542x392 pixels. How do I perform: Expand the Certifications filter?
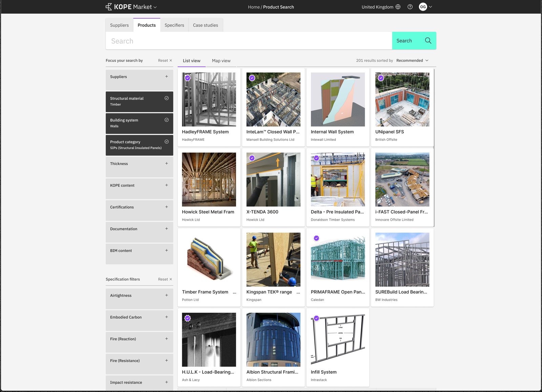(x=139, y=210)
